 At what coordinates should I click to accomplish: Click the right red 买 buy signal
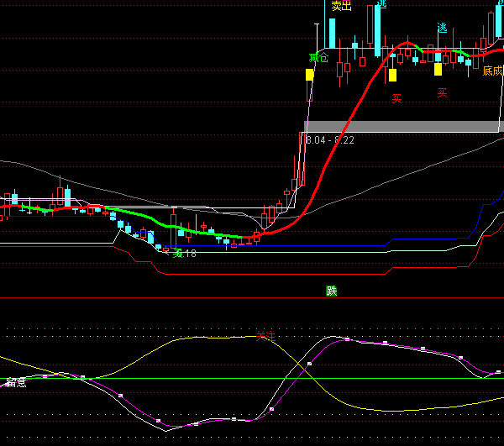click(x=442, y=93)
